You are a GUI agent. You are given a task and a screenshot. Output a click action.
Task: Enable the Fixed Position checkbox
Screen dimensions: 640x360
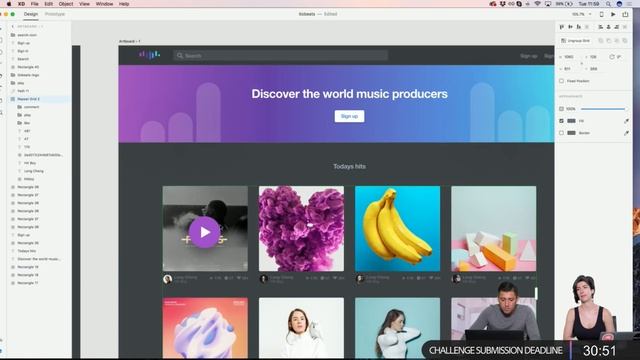[x=562, y=81]
